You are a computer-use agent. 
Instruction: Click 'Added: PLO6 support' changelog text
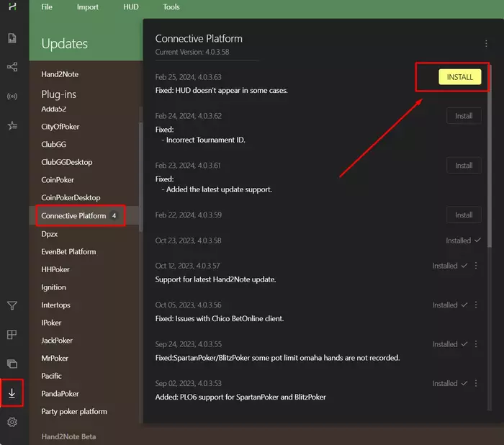tap(240, 397)
